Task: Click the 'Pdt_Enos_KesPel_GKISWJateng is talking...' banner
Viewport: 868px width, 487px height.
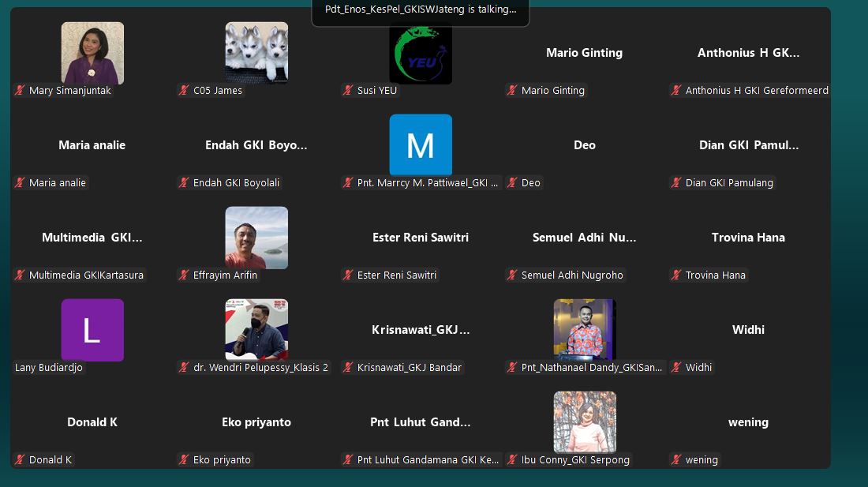Action: coord(421,11)
